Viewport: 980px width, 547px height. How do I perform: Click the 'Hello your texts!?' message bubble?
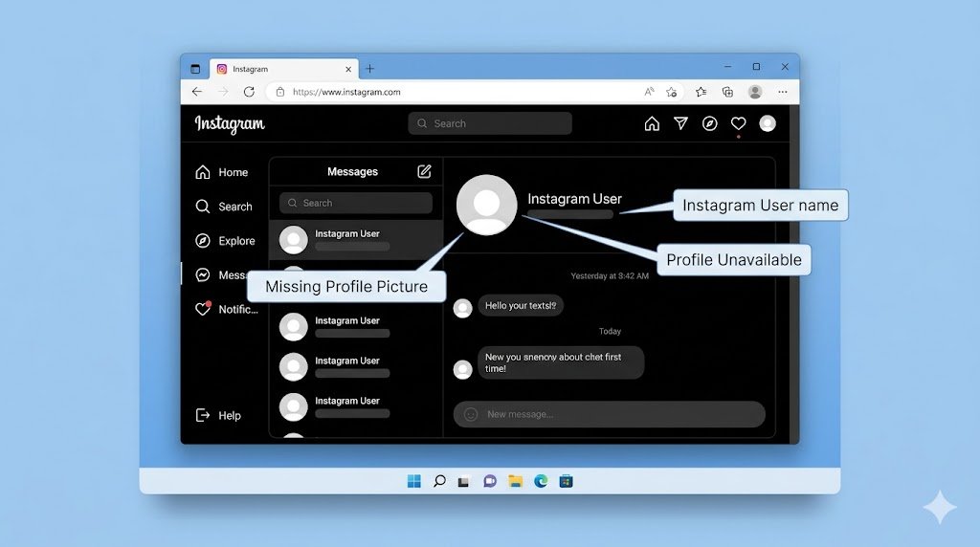coord(521,305)
